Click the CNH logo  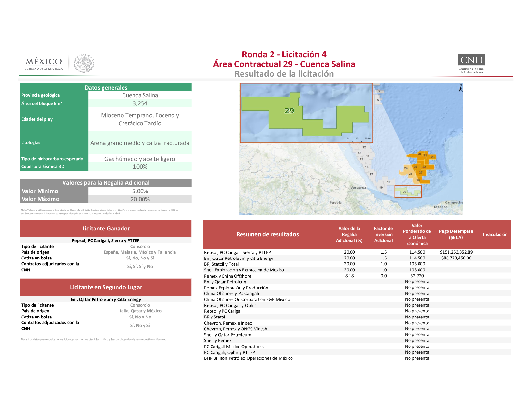coord(471,64)
